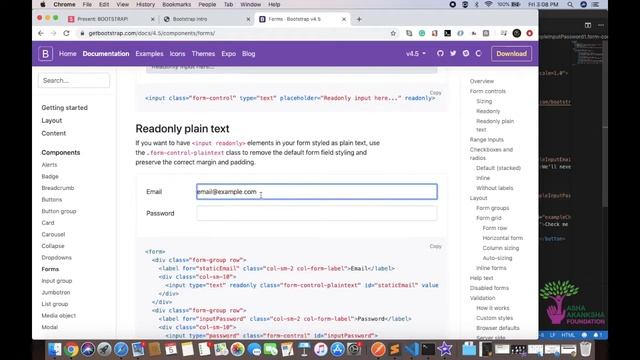Open Sublime Text from the dock
The height and width of the screenshot is (360, 640).
coord(395,349)
